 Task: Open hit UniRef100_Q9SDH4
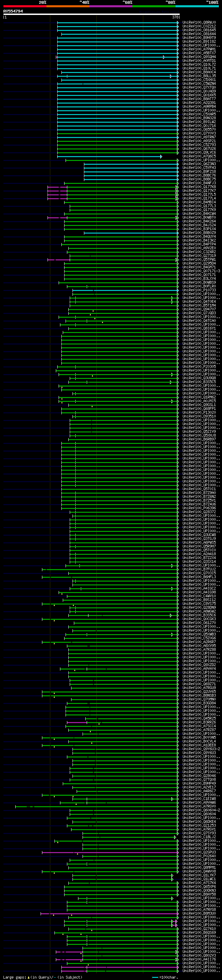(x=199, y=57)
